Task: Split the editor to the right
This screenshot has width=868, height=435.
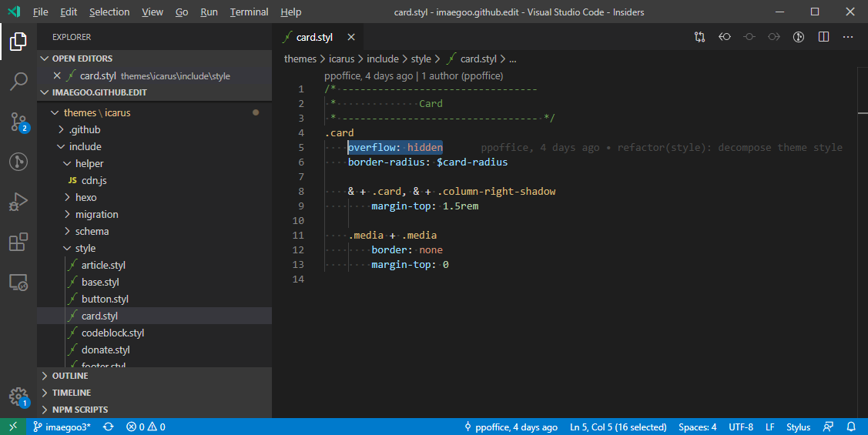Action: pyautogui.click(x=824, y=37)
